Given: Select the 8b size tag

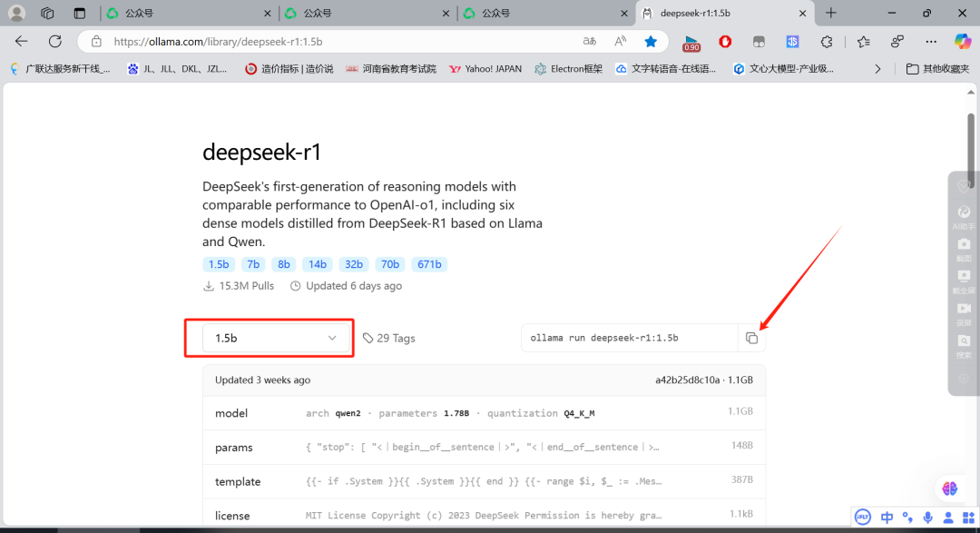Looking at the screenshot, I should pyautogui.click(x=284, y=264).
